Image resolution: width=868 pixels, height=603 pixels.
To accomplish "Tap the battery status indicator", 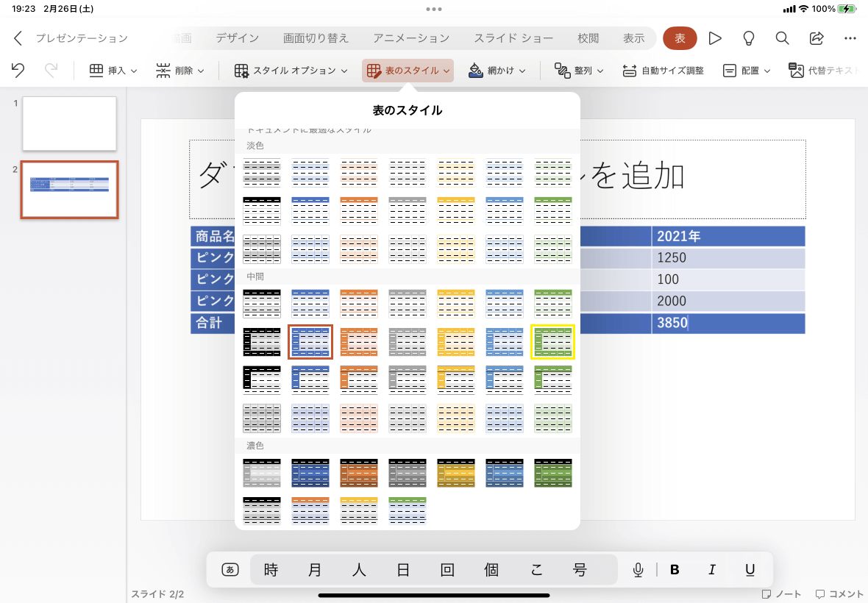I will pos(847,9).
